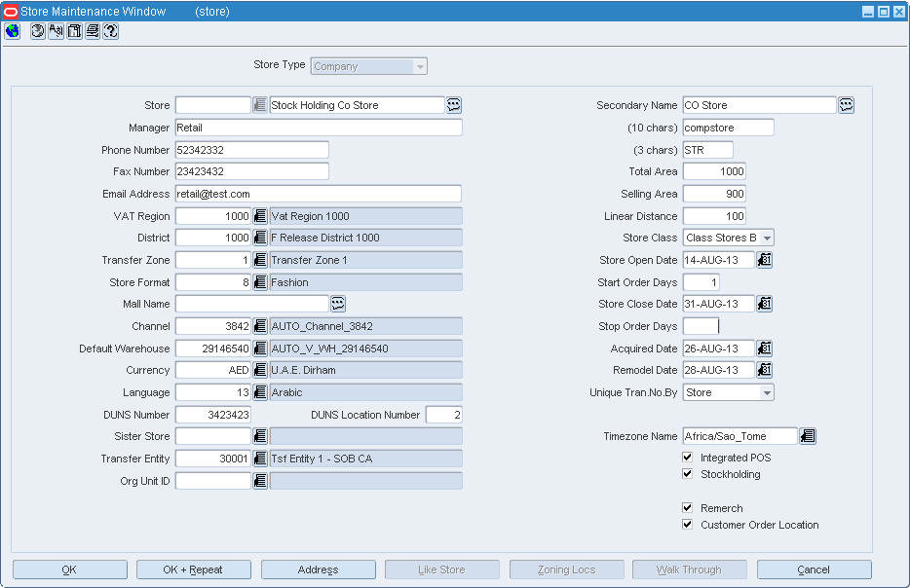Uncheck the Integrated POS checkbox
The width and height of the screenshot is (910, 588).
coord(688,458)
